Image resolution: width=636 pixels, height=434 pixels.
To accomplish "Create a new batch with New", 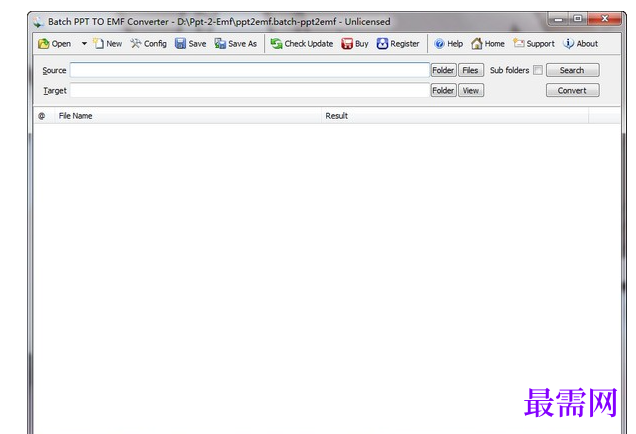I will (107, 43).
